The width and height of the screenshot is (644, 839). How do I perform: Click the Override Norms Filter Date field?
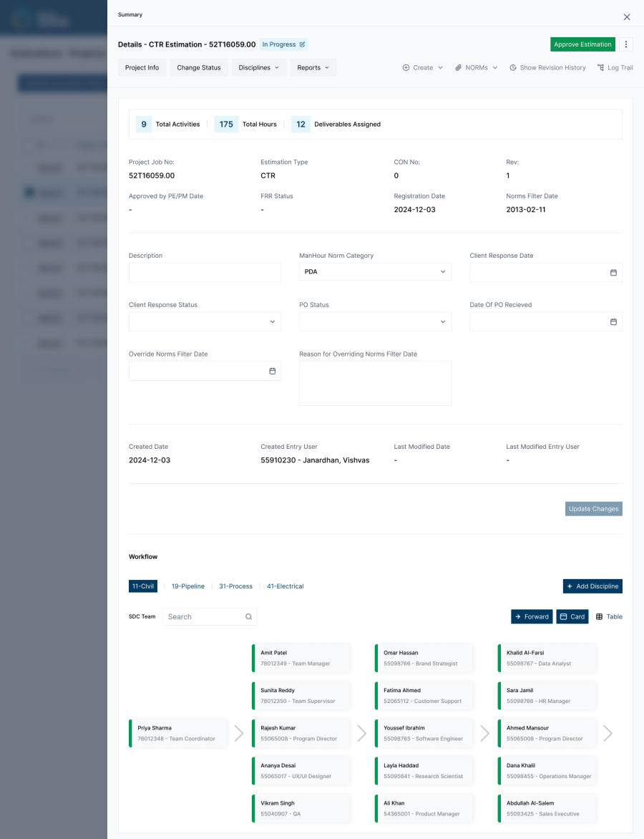[x=205, y=371]
